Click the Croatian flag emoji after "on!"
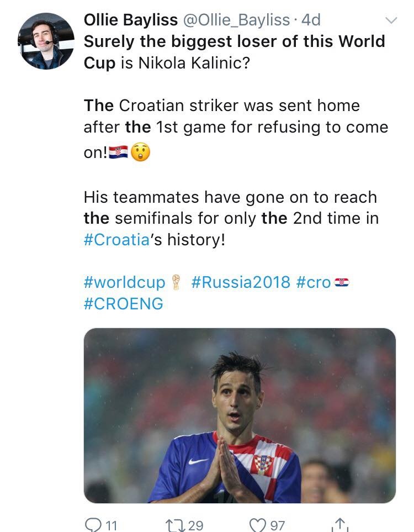This screenshot has width=414, height=532. pyautogui.click(x=118, y=150)
